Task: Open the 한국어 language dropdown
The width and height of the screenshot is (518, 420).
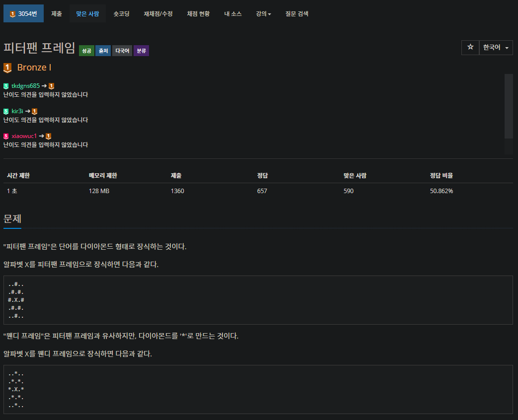Action: click(x=496, y=47)
